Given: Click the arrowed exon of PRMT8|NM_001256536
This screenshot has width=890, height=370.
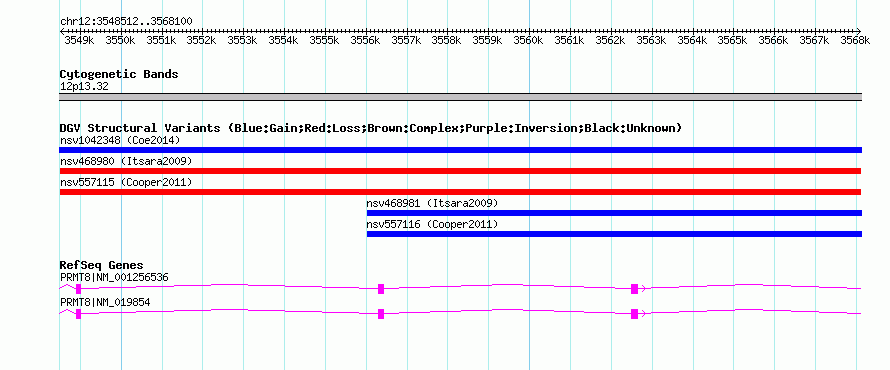Looking at the screenshot, I should click(x=635, y=289).
